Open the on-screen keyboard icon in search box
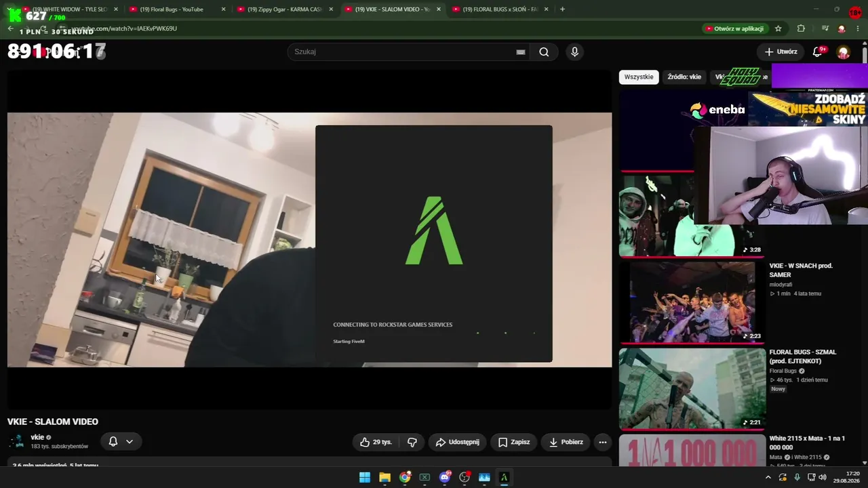 coord(521,52)
